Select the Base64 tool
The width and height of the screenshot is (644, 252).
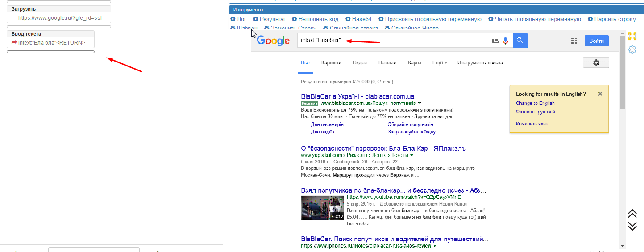358,19
